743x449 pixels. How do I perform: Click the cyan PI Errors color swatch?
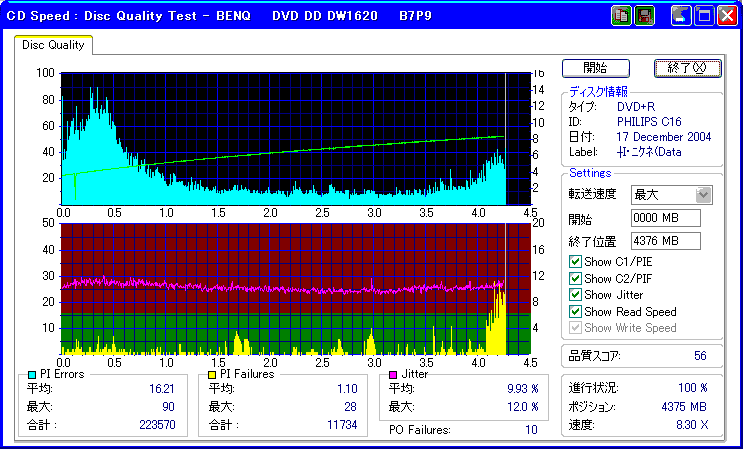[32, 375]
